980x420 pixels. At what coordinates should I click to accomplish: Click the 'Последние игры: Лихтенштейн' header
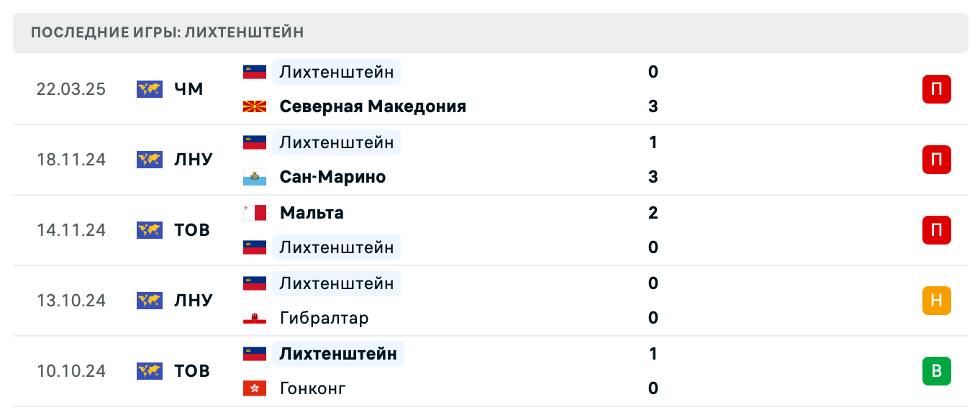(168, 32)
